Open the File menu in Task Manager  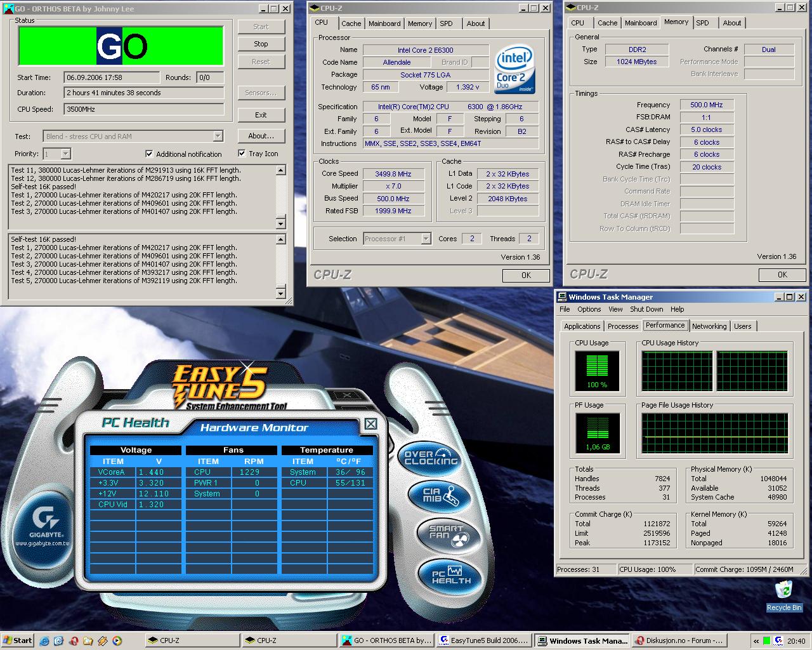pyautogui.click(x=565, y=309)
